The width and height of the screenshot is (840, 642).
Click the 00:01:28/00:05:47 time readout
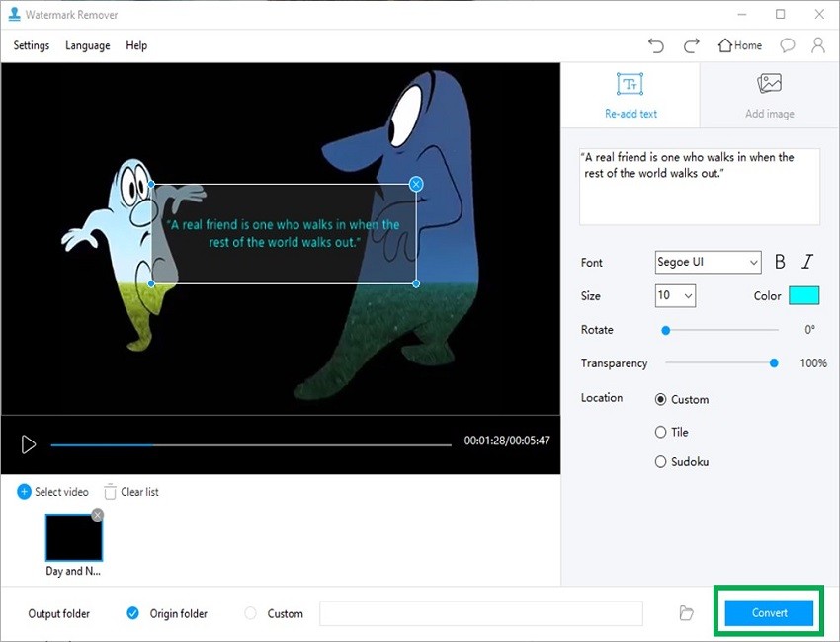point(507,441)
